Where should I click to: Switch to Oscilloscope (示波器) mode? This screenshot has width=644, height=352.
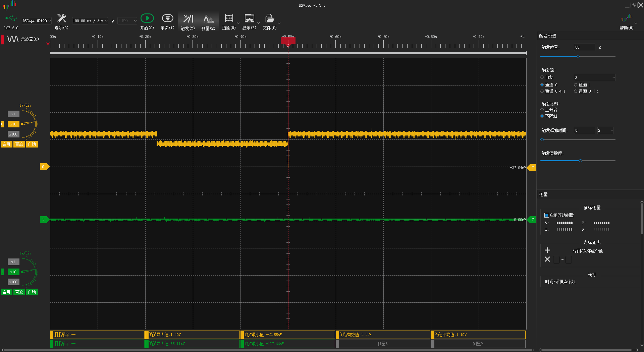pyautogui.click(x=23, y=39)
